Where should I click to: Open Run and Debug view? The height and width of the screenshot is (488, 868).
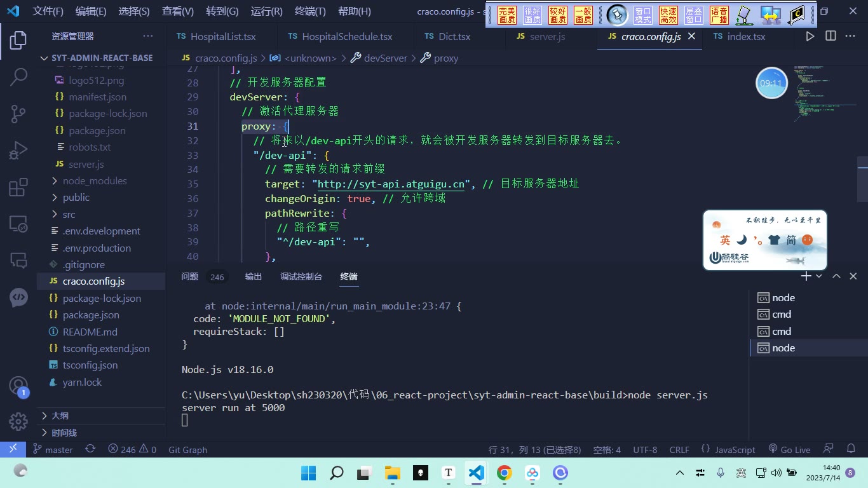18,151
